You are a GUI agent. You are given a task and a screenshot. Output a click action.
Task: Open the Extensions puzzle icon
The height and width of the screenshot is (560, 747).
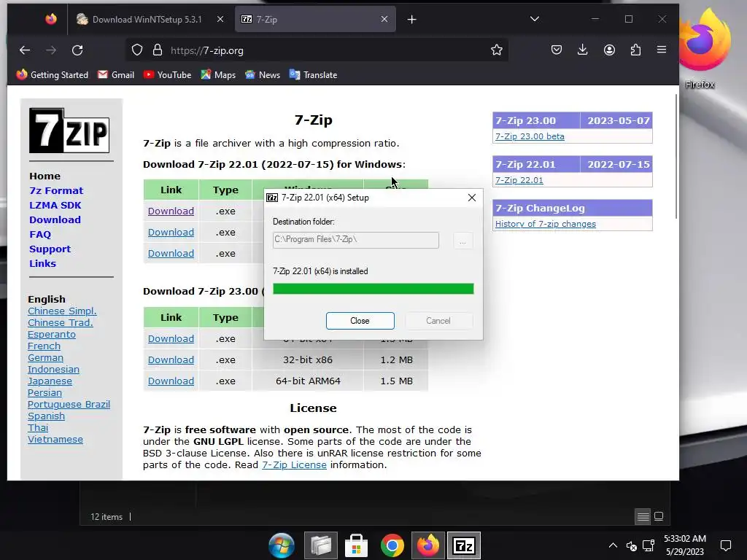(635, 50)
